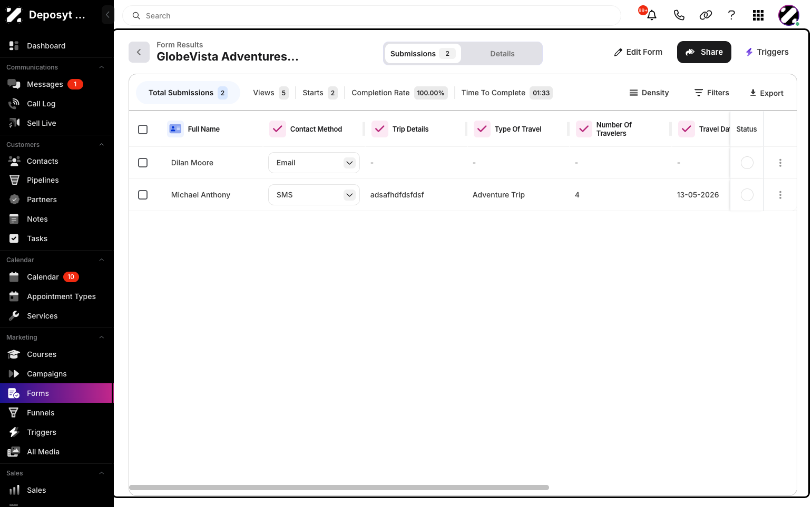Click the Share button
The image size is (812, 507).
click(x=704, y=52)
